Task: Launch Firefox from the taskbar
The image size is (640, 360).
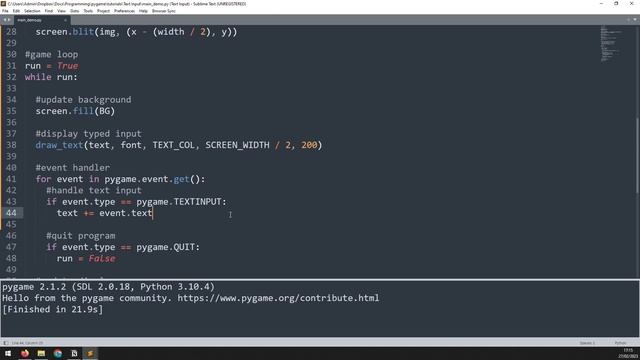Action: pos(25,353)
